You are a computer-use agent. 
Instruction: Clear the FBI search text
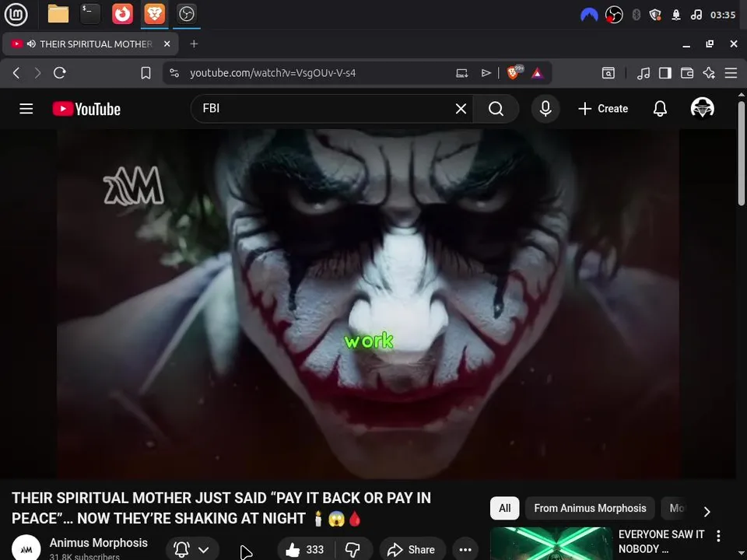click(461, 109)
